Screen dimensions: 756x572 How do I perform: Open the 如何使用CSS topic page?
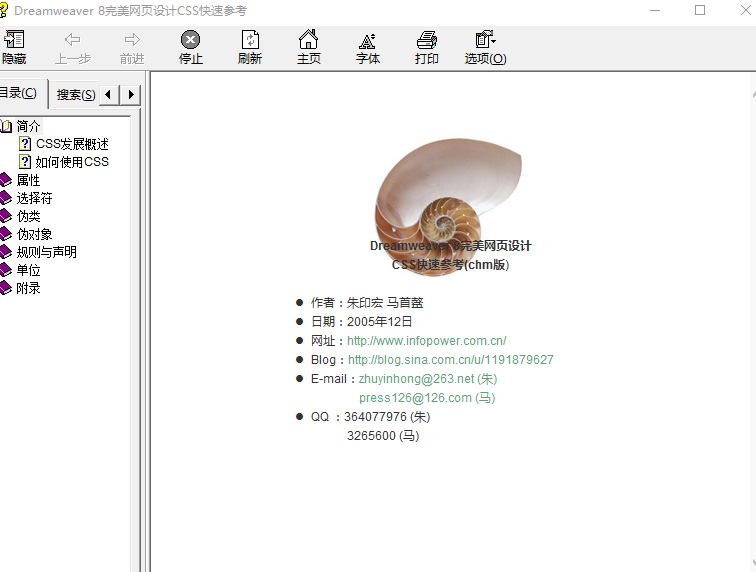pos(72,162)
